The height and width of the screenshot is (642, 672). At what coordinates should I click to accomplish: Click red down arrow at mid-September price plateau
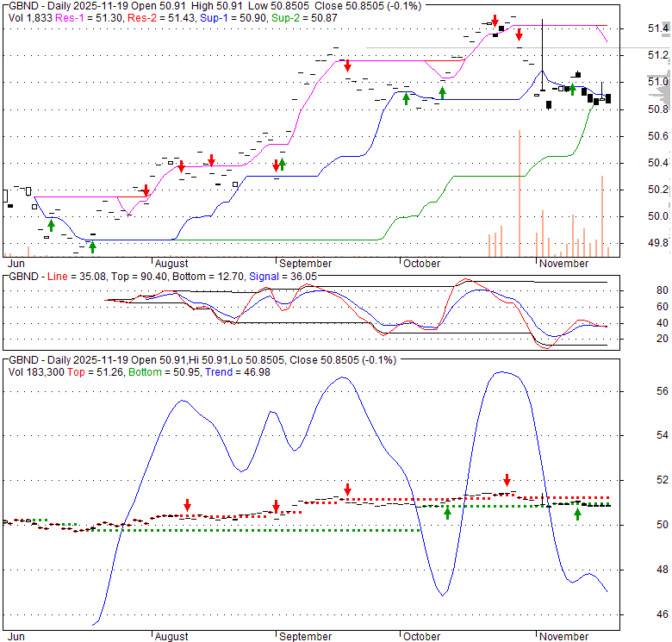347,65
